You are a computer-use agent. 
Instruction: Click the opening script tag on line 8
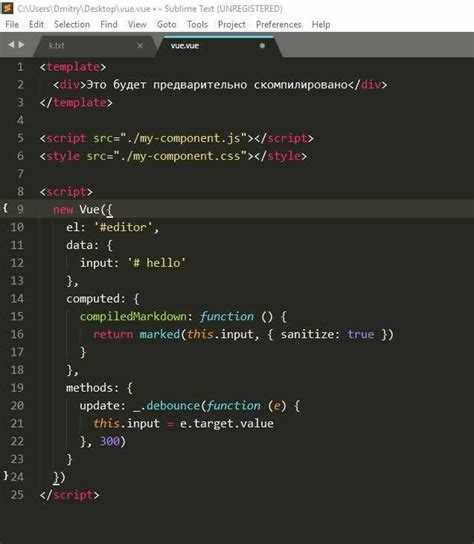66,192
